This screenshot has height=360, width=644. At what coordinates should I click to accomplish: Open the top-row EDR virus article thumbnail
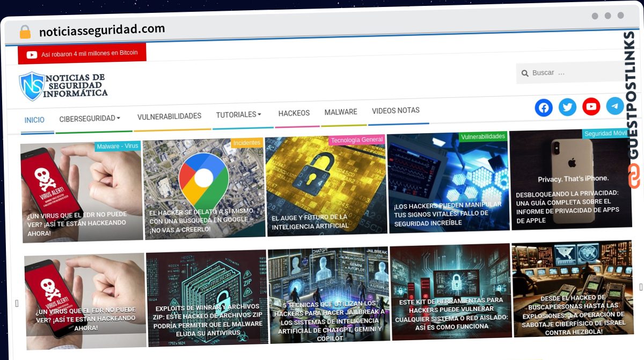[x=82, y=192]
